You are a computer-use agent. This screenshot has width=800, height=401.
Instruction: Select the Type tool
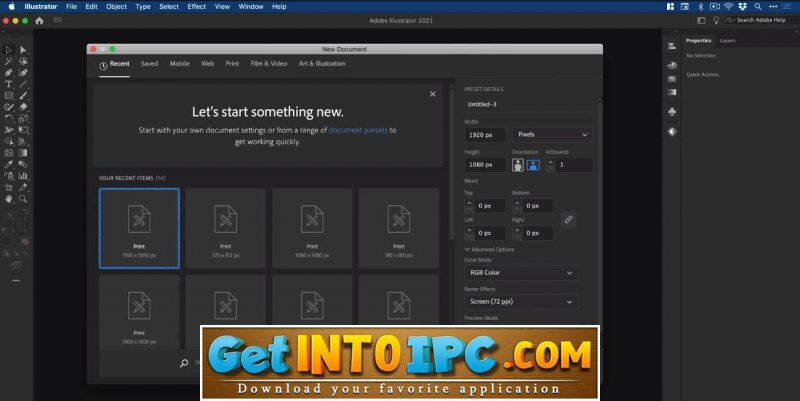(9, 84)
